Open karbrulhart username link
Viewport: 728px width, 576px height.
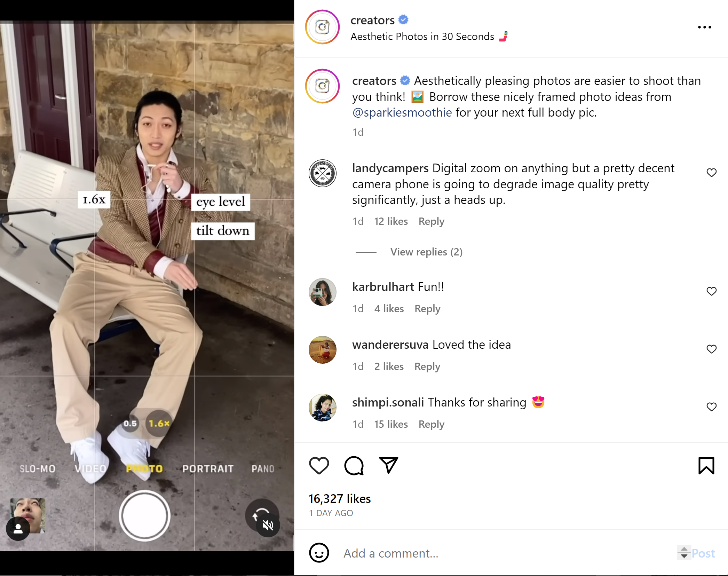[383, 287]
